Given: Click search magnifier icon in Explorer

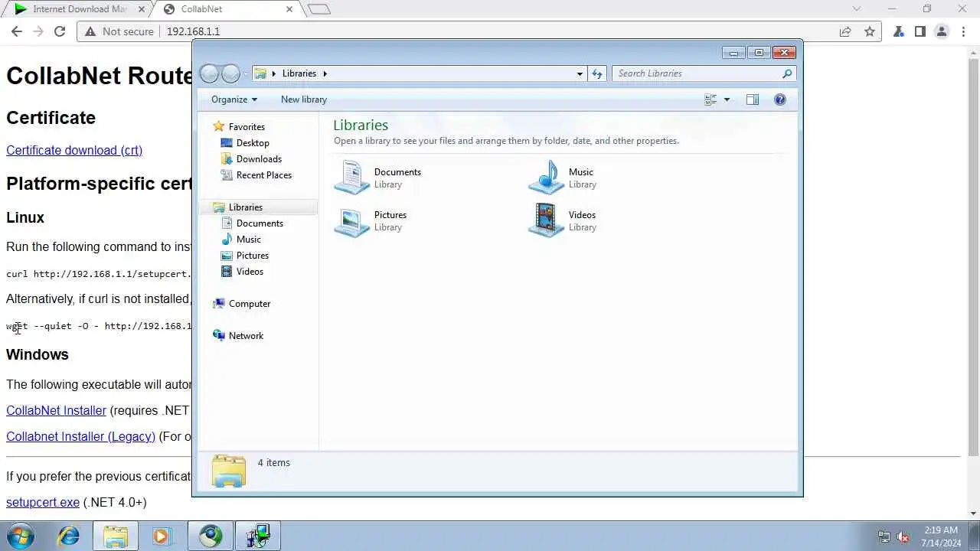Looking at the screenshot, I should pyautogui.click(x=787, y=73).
